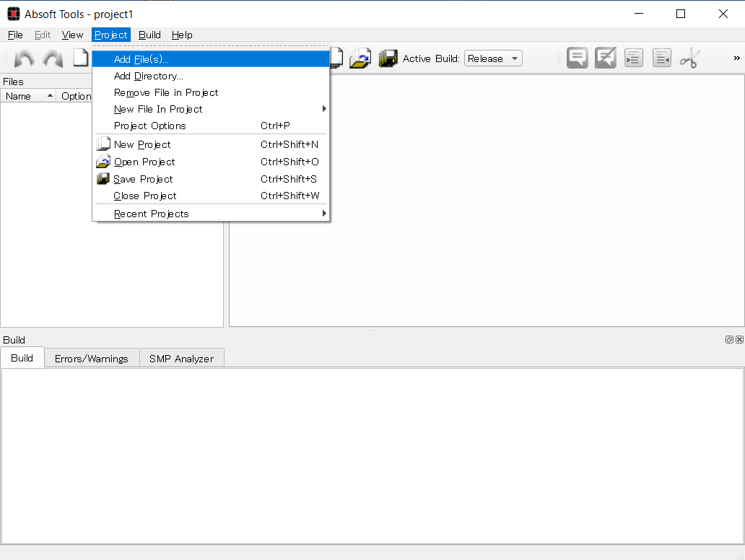Close the Absoft Tools window
Viewport: 745px width, 560px height.
(x=723, y=14)
